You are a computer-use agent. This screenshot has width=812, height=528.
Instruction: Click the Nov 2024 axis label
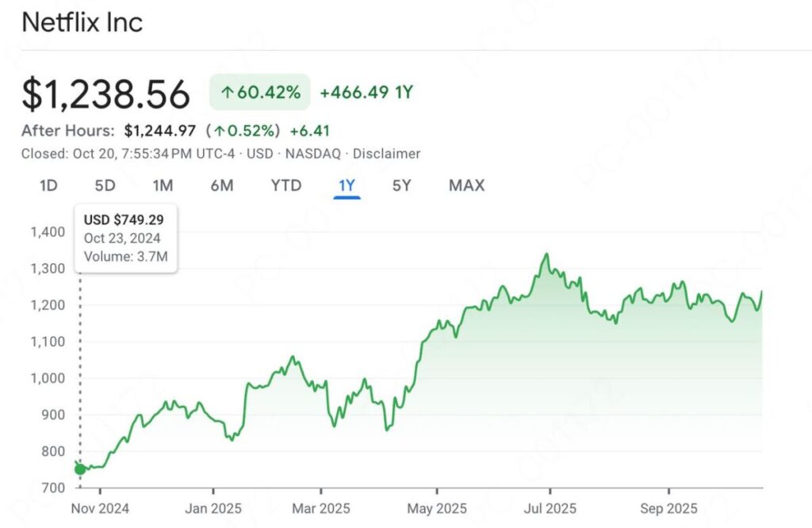[x=99, y=508]
